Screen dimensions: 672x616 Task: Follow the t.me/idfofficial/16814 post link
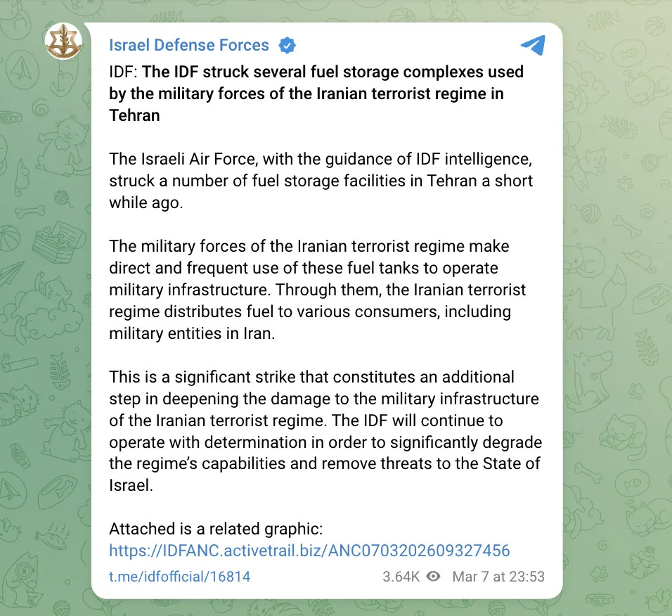pos(179,577)
